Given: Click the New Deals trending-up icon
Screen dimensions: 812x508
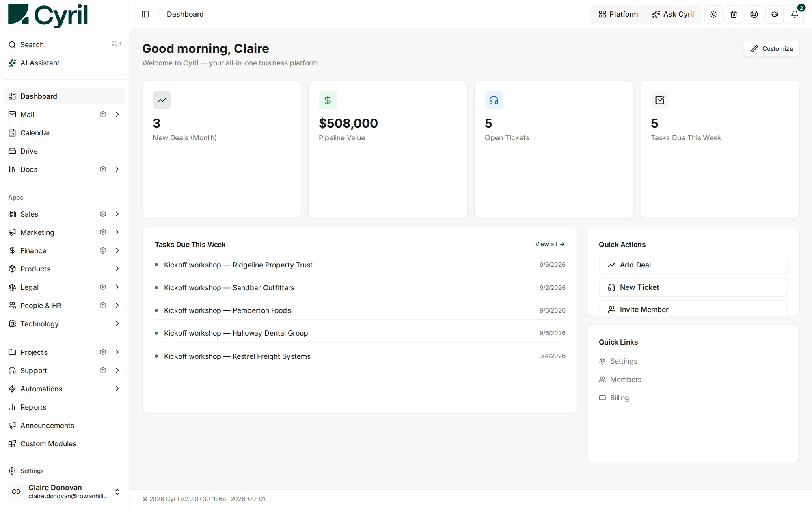Looking at the screenshot, I should [x=162, y=100].
